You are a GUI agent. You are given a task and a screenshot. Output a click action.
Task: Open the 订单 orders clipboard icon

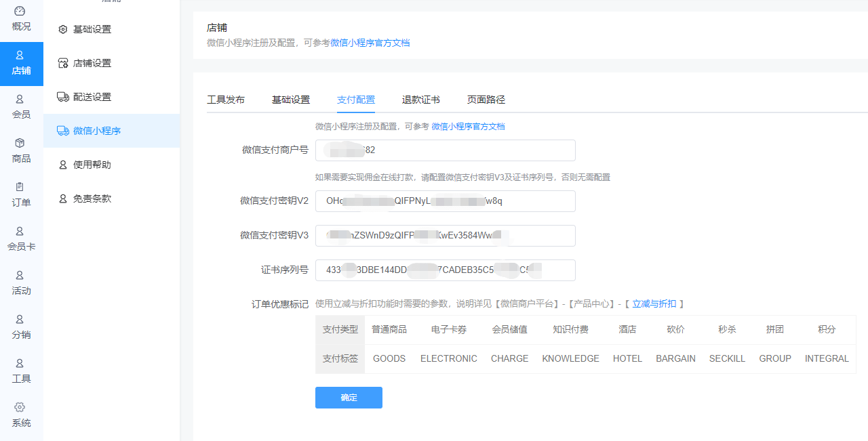click(x=20, y=187)
